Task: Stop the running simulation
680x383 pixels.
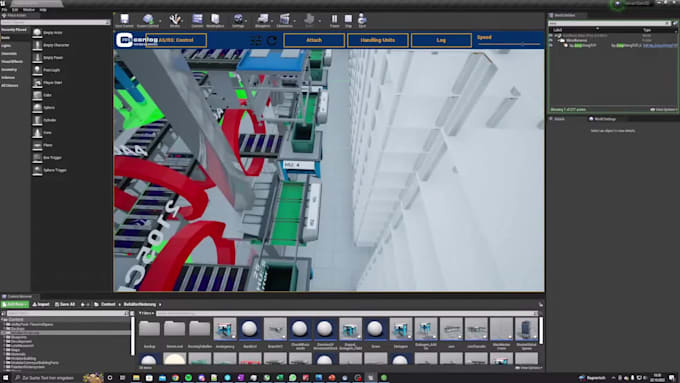Action: 348,20
